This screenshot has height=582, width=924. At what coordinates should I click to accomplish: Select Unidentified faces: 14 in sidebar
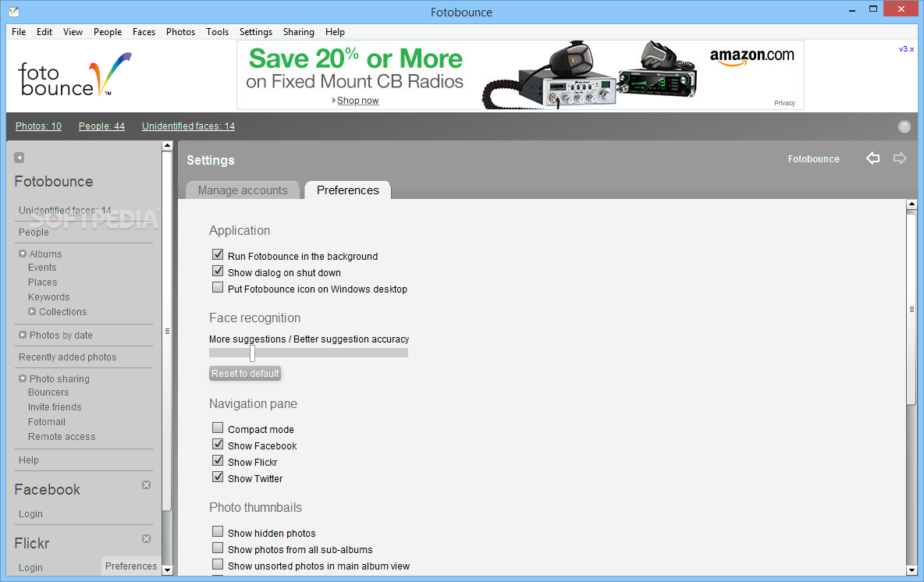tap(65, 211)
